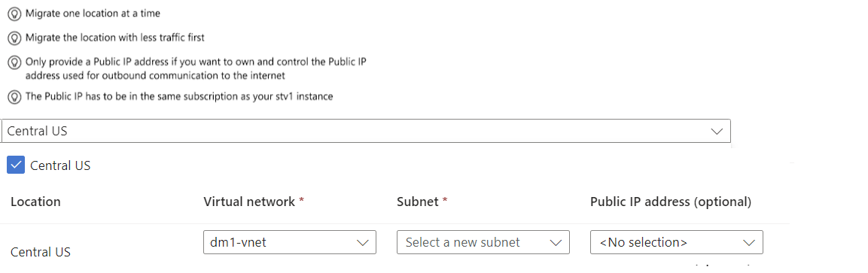Uncheck the Central US checkbox
Viewport: 868px width, 273px height.
(x=16, y=165)
